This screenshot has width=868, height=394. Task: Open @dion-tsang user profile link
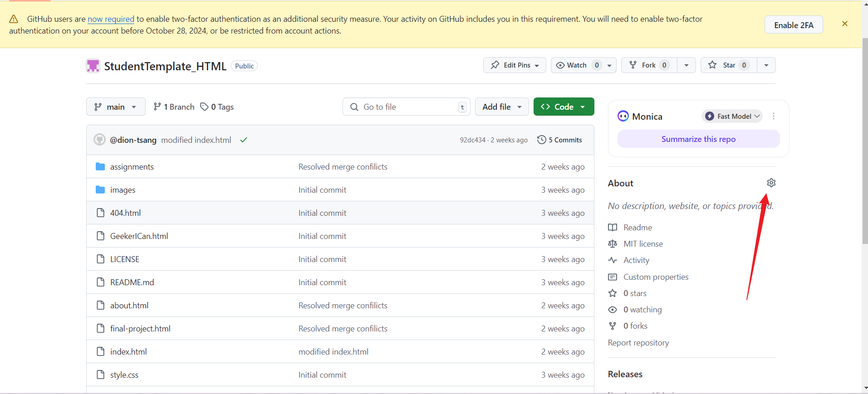[x=133, y=140]
